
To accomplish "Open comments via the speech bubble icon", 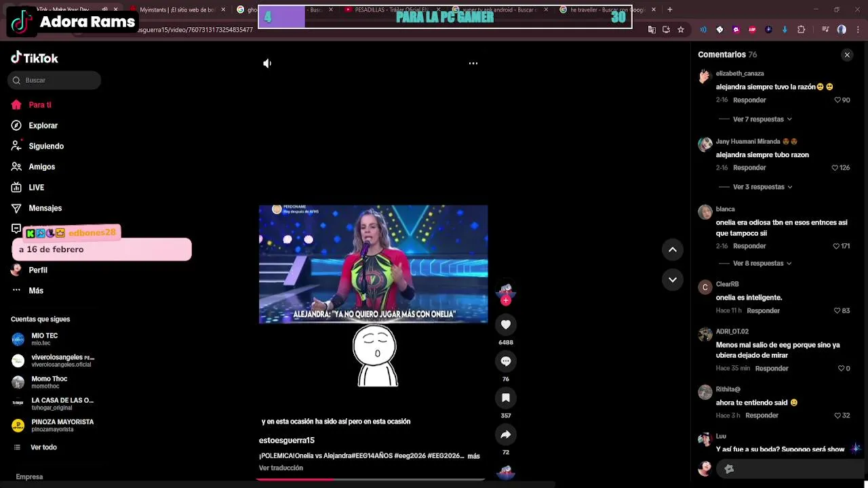I will tap(506, 361).
